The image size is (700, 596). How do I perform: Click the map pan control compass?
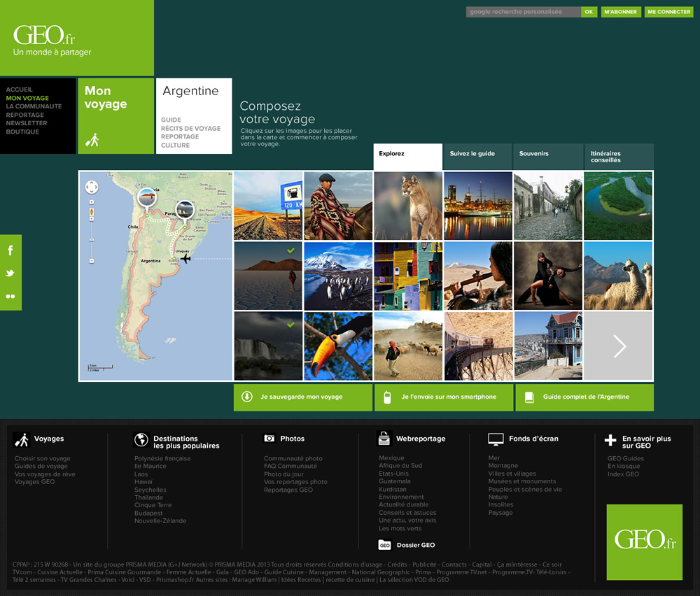point(92,187)
